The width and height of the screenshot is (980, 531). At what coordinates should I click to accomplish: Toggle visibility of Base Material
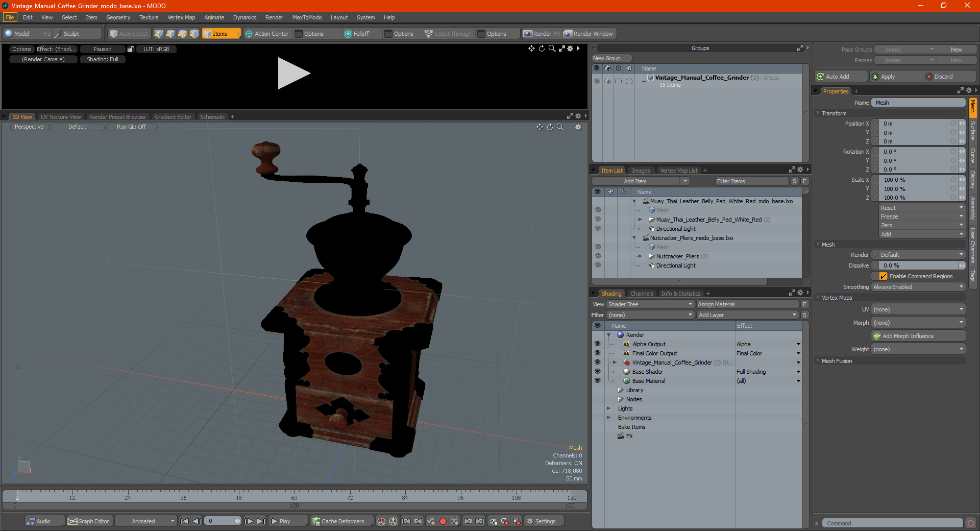coord(597,381)
